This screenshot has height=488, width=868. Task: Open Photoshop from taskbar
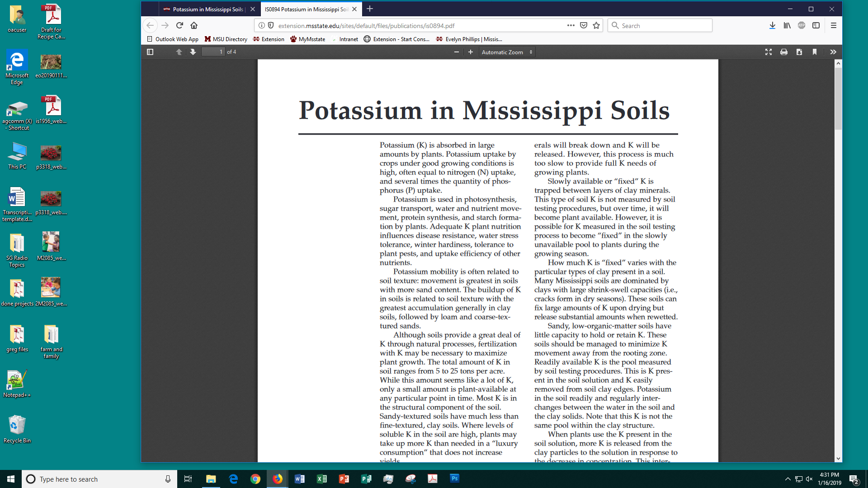455,479
